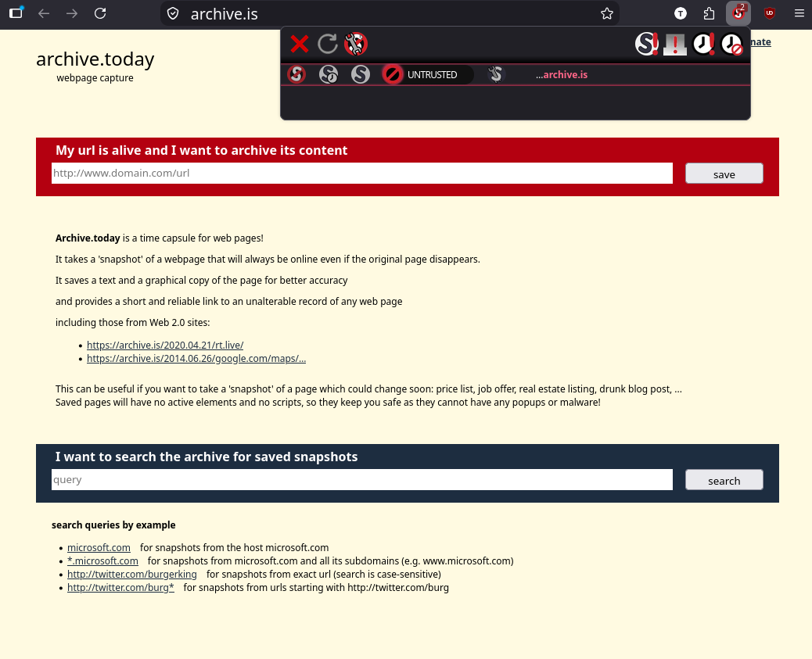This screenshot has height=659, width=812.
Task: Click the disable restrictions globally icon
Action: click(647, 44)
